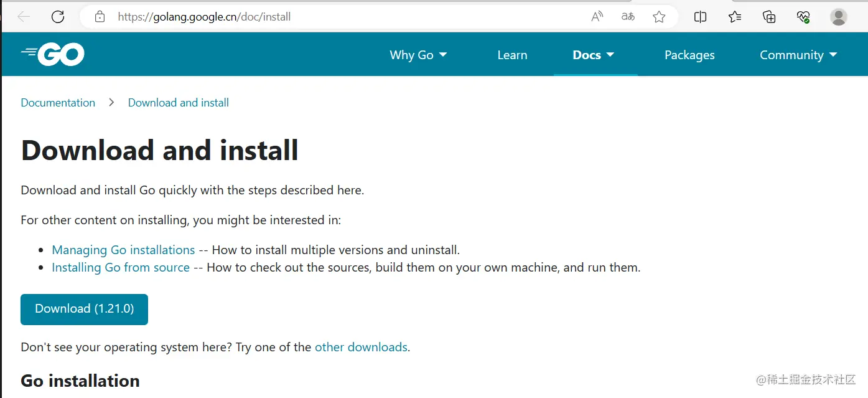Open the Packages nav item
This screenshot has width=868, height=398.
(689, 55)
